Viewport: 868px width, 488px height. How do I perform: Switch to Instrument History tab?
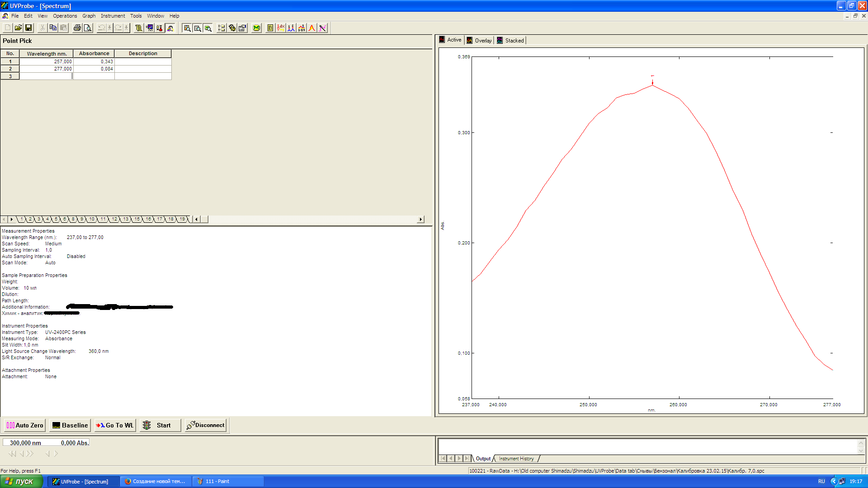click(516, 459)
